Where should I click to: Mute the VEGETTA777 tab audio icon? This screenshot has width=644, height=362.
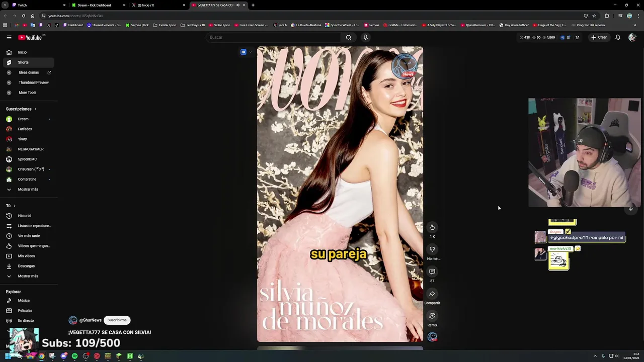238,5
